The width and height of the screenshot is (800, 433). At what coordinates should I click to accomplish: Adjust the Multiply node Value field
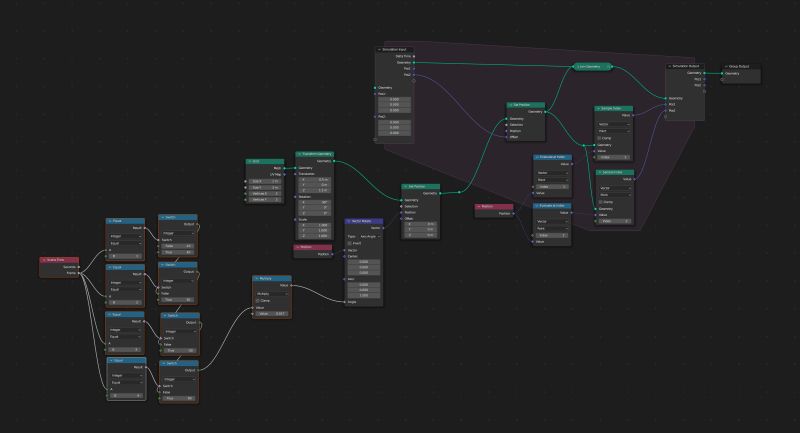click(272, 314)
